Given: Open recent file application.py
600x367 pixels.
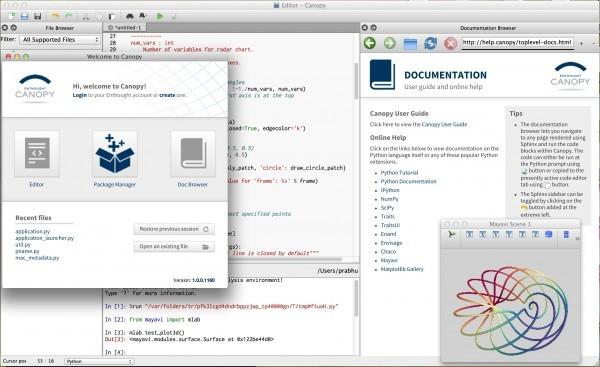Looking at the screenshot, I should point(33,232).
